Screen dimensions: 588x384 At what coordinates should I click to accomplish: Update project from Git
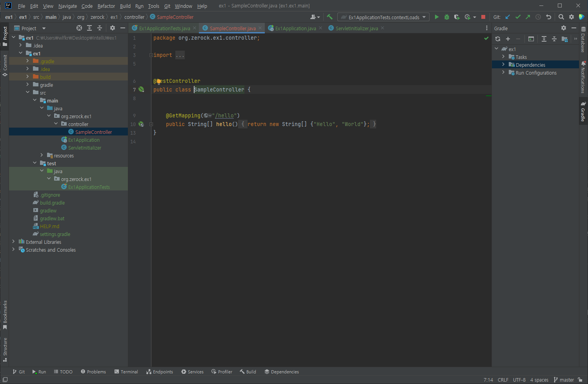click(x=508, y=17)
